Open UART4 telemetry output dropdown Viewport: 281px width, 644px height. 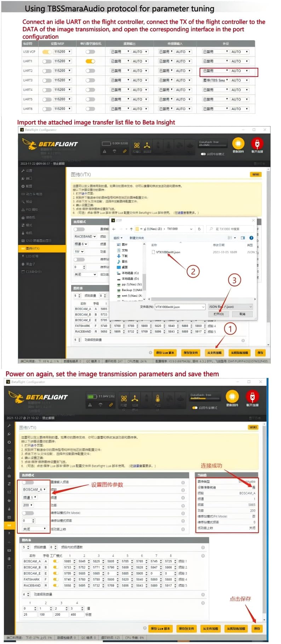tap(121, 90)
